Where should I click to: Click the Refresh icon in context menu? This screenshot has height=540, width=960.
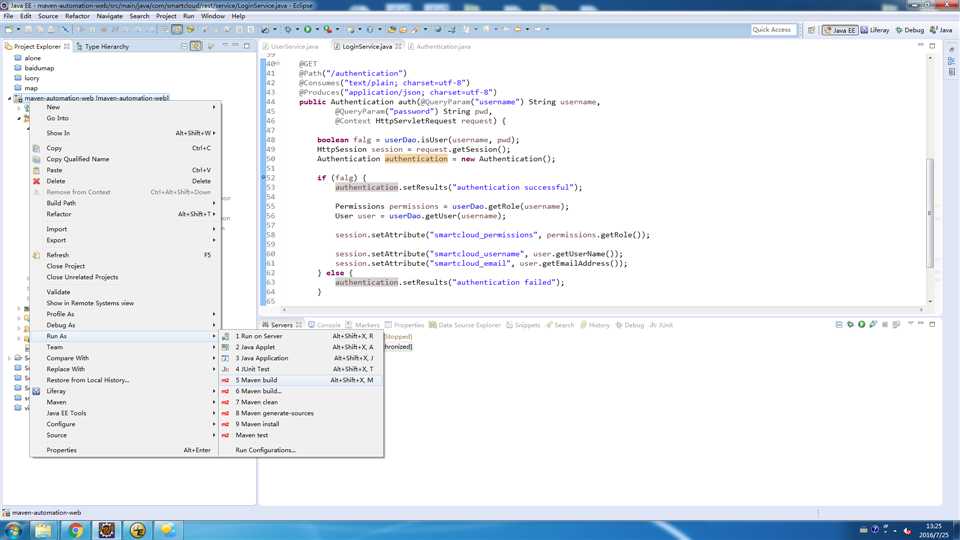click(36, 255)
